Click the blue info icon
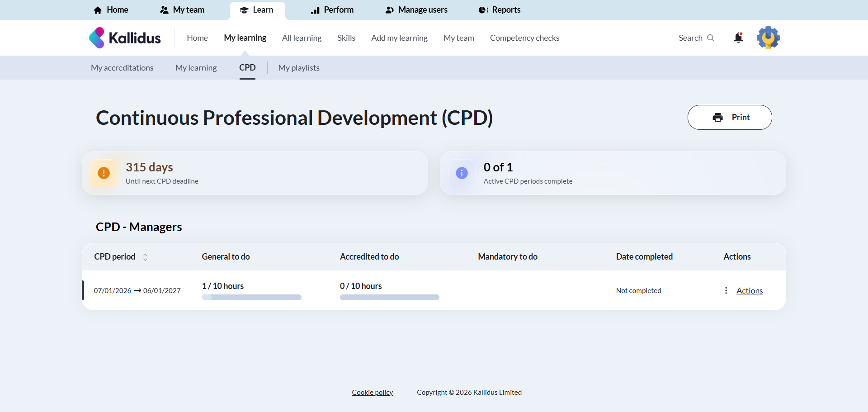This screenshot has height=412, width=868. tap(462, 173)
